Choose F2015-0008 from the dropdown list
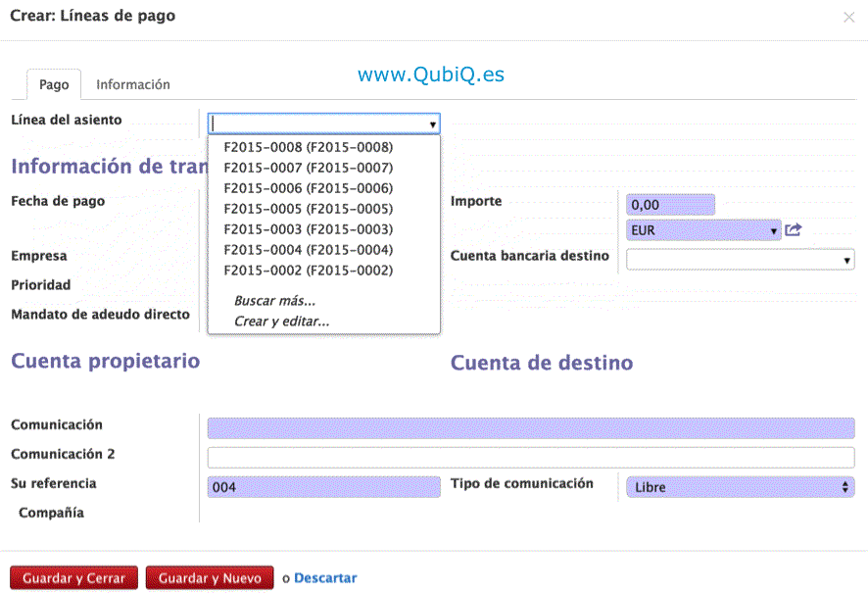This screenshot has height=594, width=868. point(308,147)
